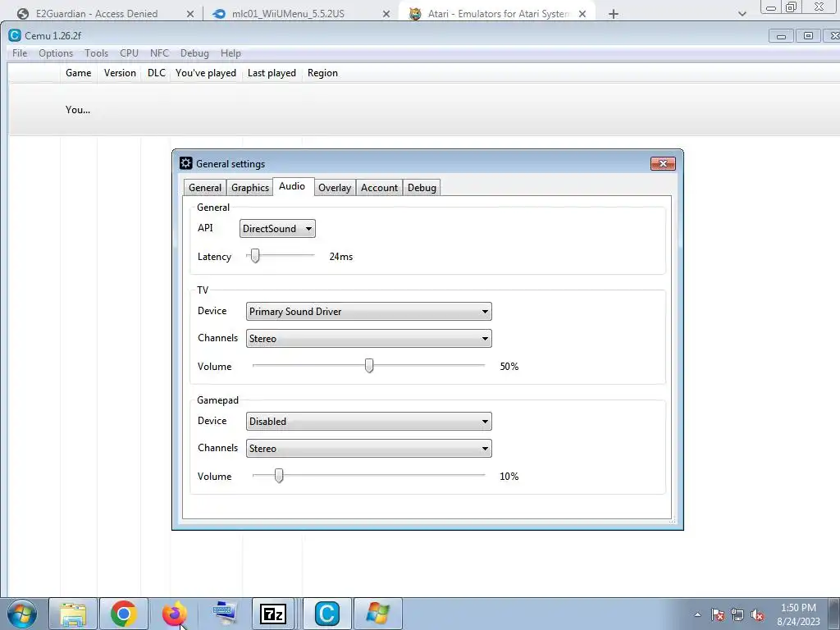This screenshot has width=840, height=630.
Task: Open the Help menu
Action: [x=231, y=53]
